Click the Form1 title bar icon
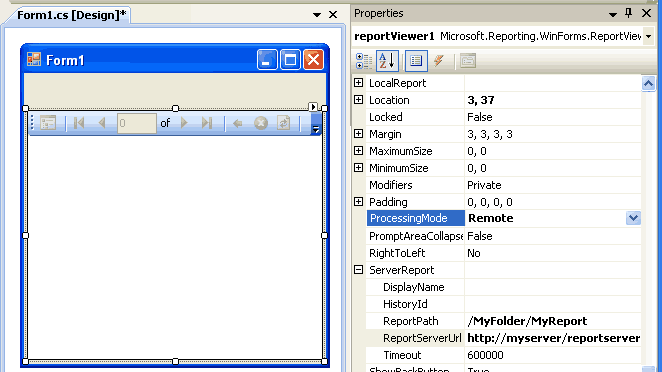The height and width of the screenshot is (372, 662). tap(34, 60)
